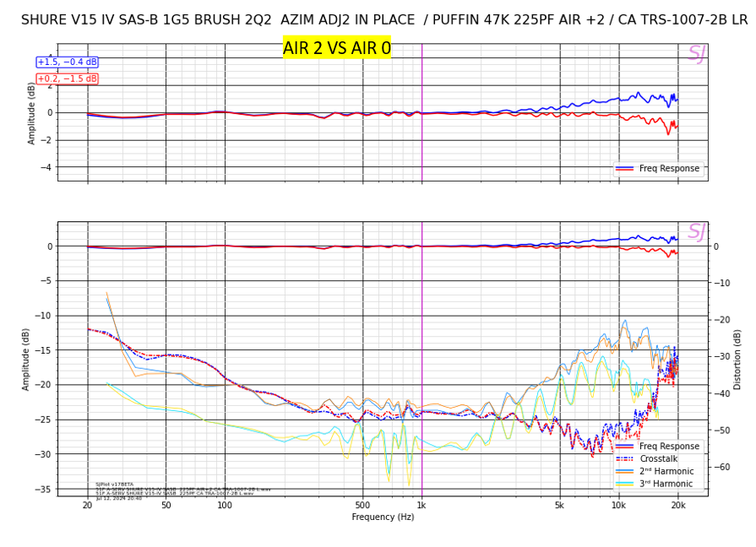Screen dimensions: 756x547
Task: Click the '−4' tick on upper plot
Action: (46, 168)
